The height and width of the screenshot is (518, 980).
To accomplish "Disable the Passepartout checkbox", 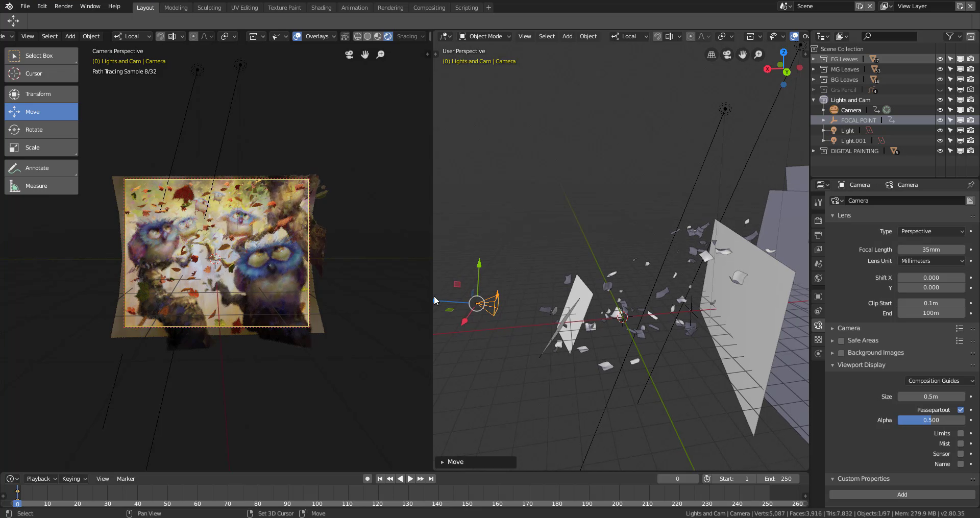I will coord(961,410).
